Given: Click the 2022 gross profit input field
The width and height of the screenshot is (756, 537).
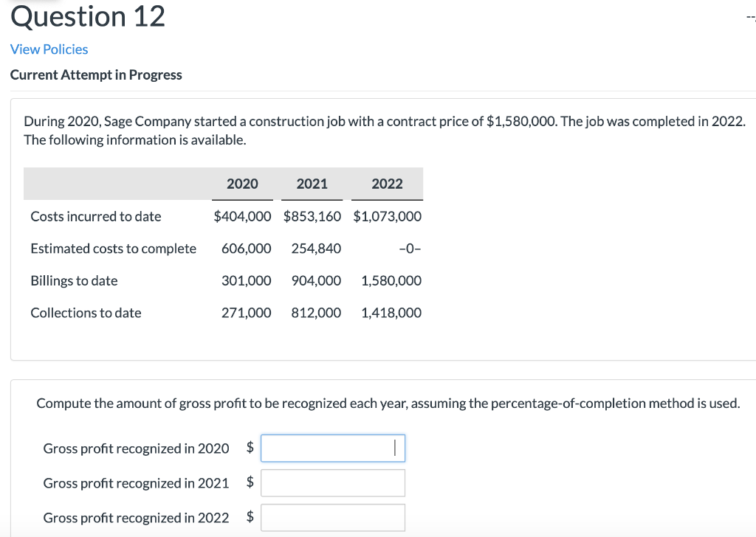Looking at the screenshot, I should pyautogui.click(x=332, y=517).
